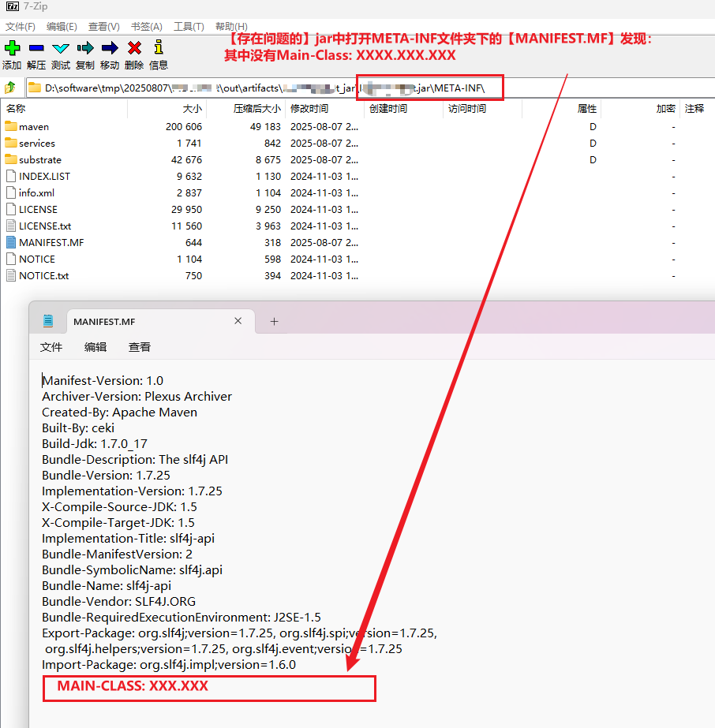The image size is (715, 728).
Task: Click the Delete (删除) red X icon
Action: (135, 48)
